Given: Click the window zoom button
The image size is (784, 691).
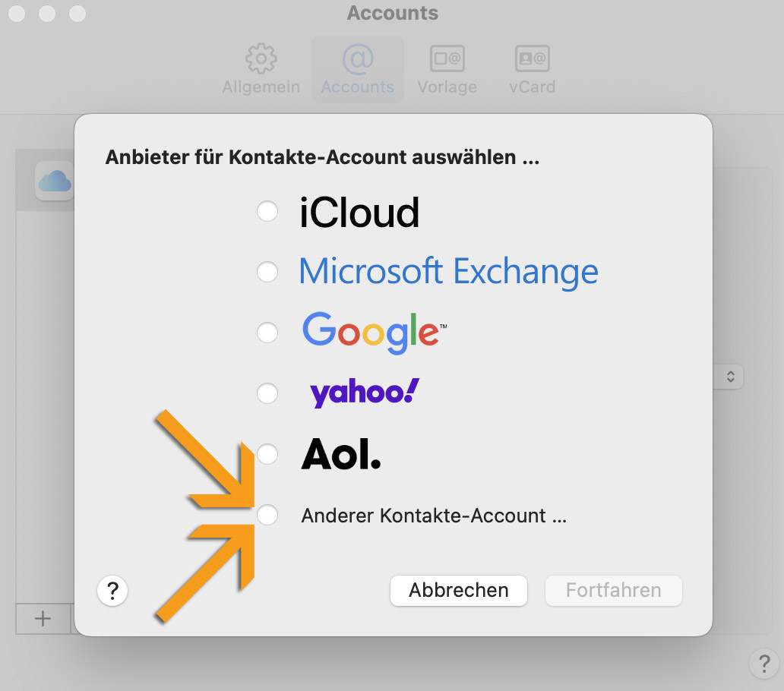Looking at the screenshot, I should tap(77, 14).
